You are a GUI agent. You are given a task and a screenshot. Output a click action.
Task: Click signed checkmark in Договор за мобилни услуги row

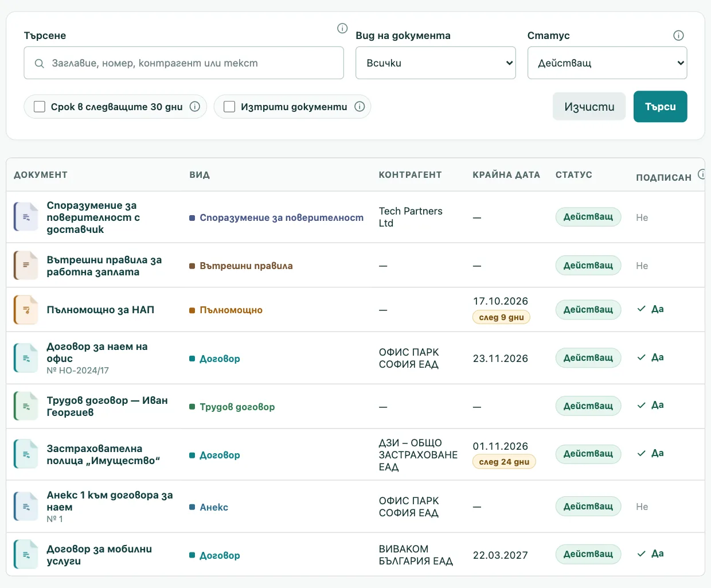click(x=642, y=554)
